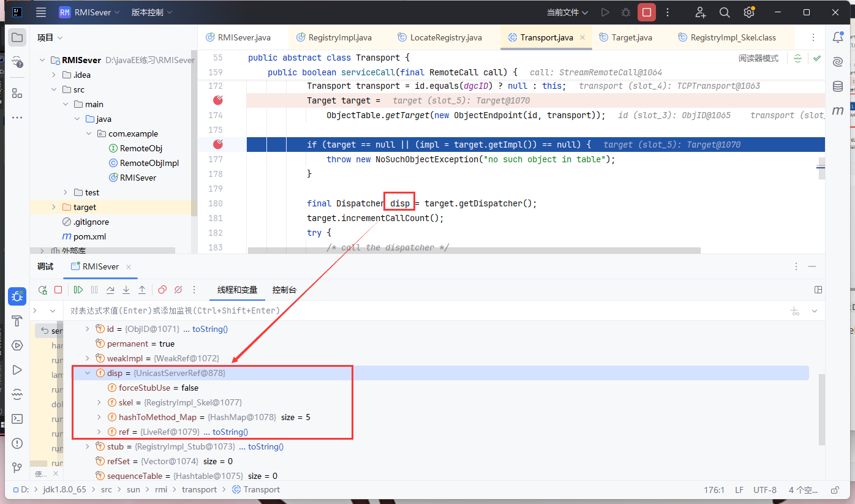Expand the target folder in project tree

(53, 207)
